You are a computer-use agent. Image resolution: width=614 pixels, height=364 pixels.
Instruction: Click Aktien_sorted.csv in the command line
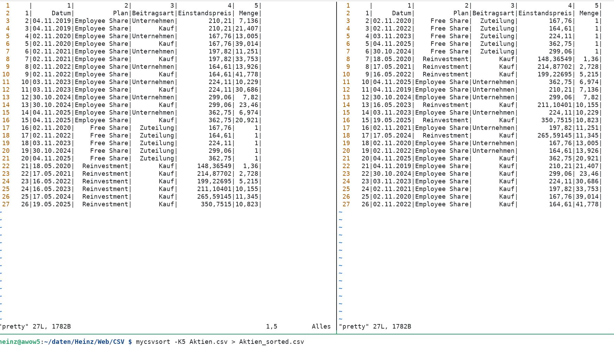271,342
